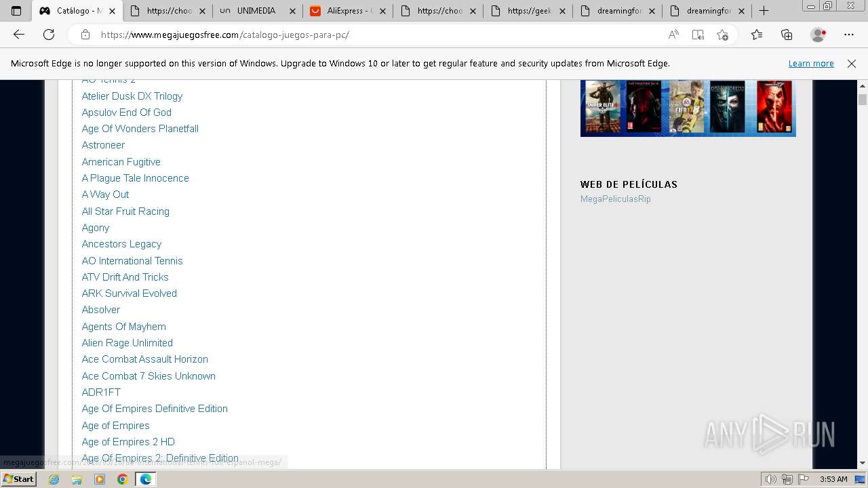Image resolution: width=868 pixels, height=488 pixels.
Task: Refresh the current page
Action: point(49,35)
